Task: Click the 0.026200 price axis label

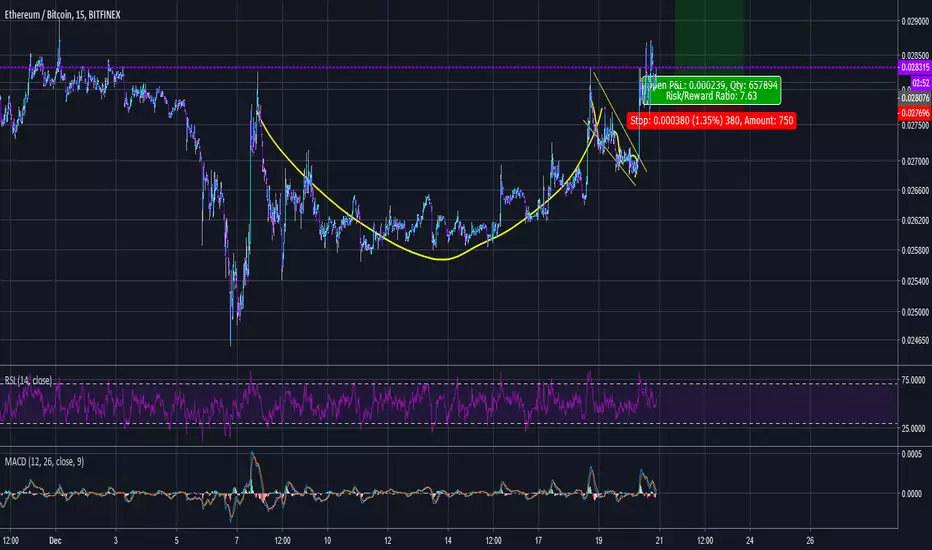Action: coord(915,220)
